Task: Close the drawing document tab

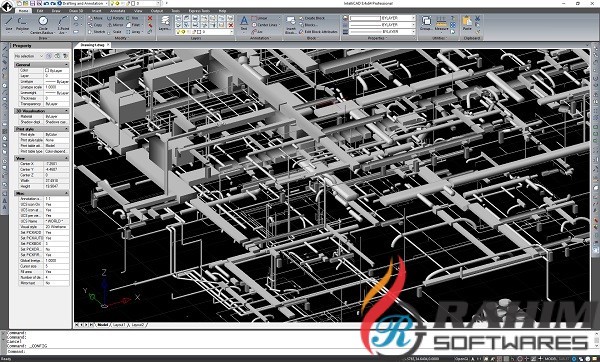Action: click(x=108, y=45)
